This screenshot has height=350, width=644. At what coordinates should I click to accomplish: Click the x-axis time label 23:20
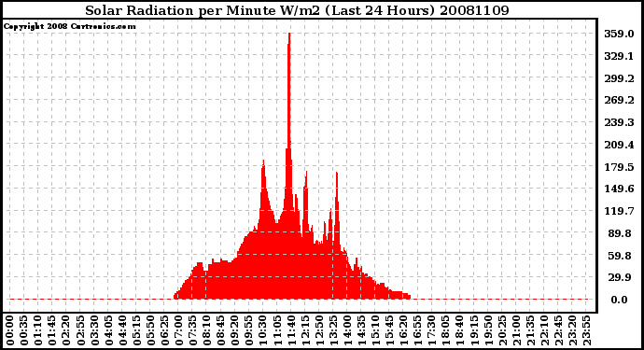point(572,330)
